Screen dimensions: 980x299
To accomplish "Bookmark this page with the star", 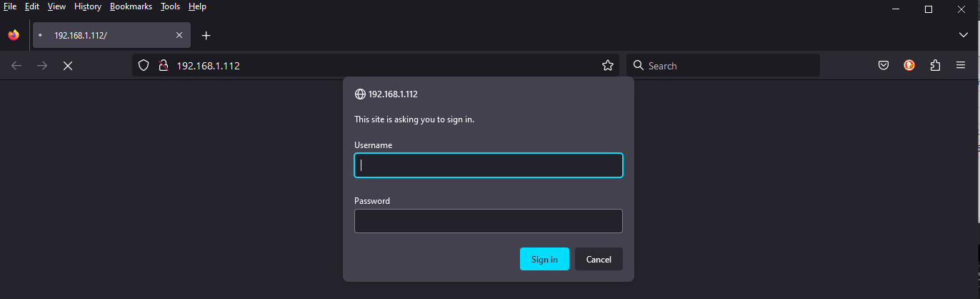I will point(608,66).
